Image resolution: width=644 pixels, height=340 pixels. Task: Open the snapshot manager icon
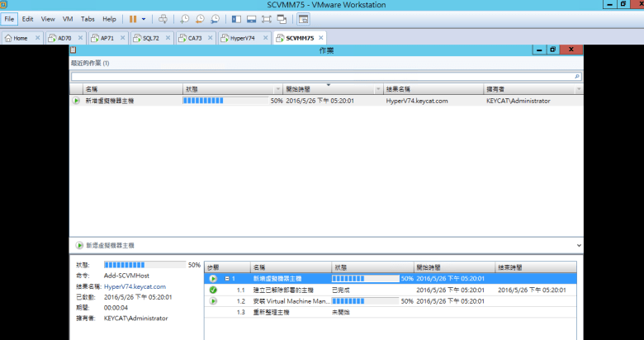coord(215,18)
